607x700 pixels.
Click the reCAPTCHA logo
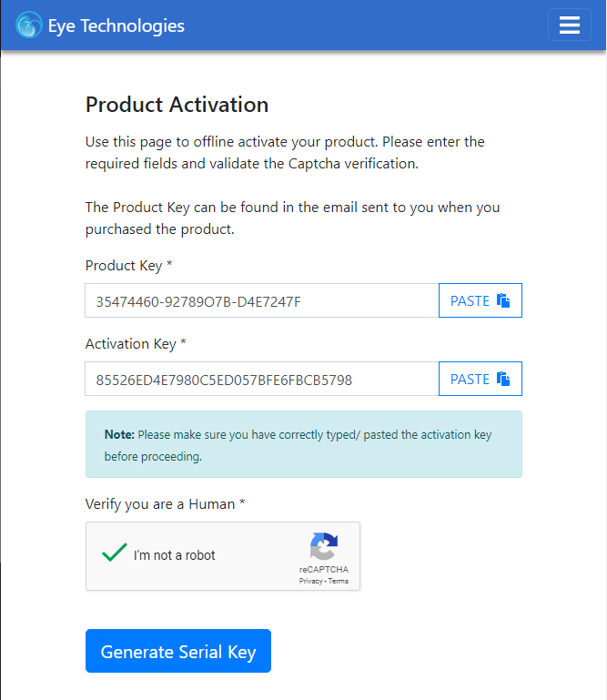click(324, 546)
